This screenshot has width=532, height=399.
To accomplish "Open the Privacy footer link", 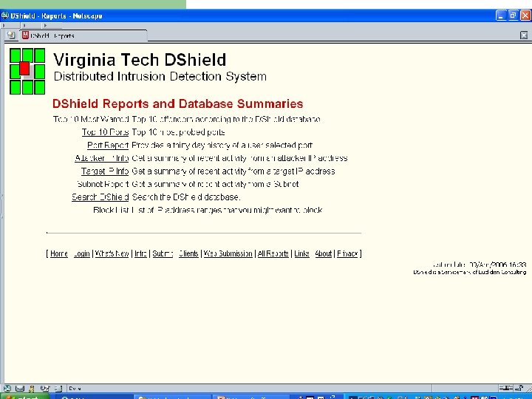I will pyautogui.click(x=347, y=253).
